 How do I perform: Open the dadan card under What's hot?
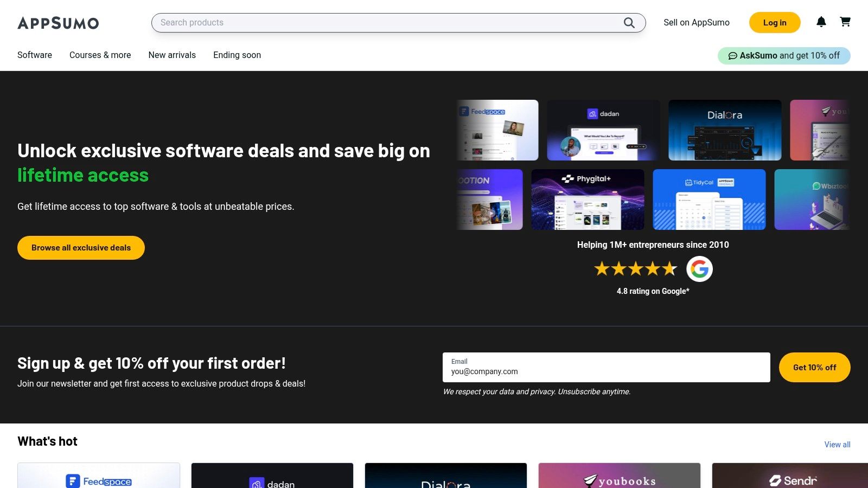272,476
